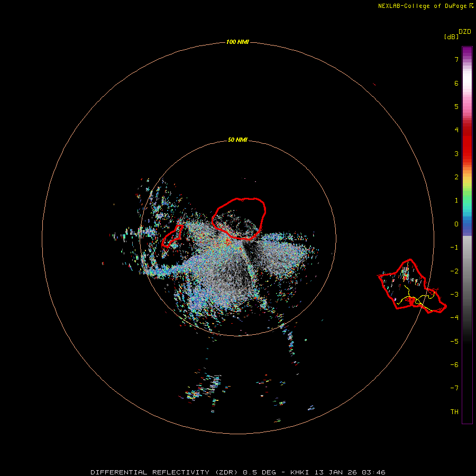Click the red island outline at the 100 NMI ring
This screenshot has height=476, width=476.
coord(412,286)
